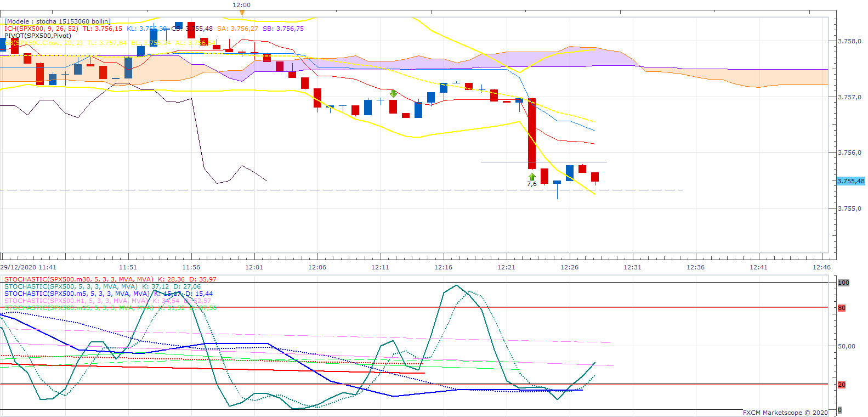868x417 pixels.
Task: Click the FXCM Marketscope © 2020 text
Action: (x=786, y=413)
